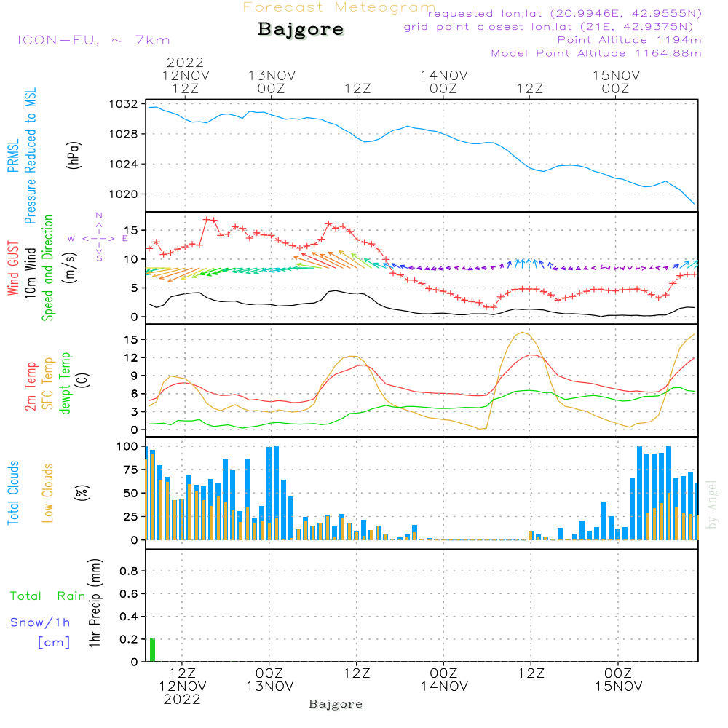
Task: Click the green 0.2 mm rain bar
Action: 152,650
